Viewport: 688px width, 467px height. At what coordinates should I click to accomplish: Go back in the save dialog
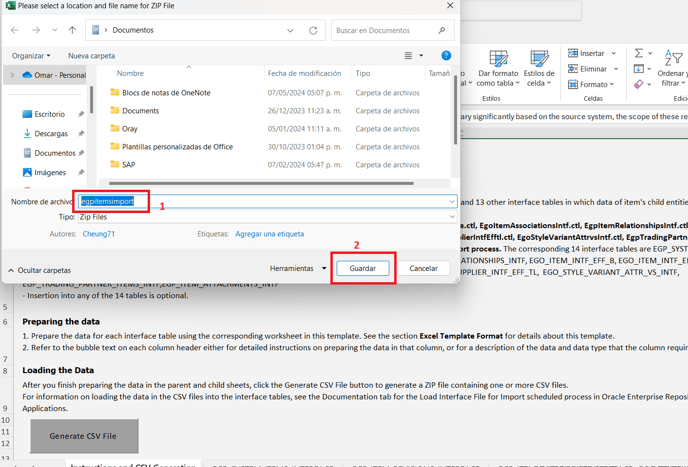(14, 30)
